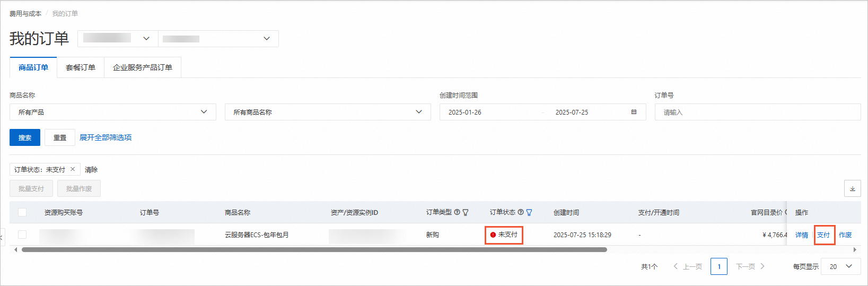Tick the select-all checkbox in table header
The image size is (868, 286).
point(22,212)
